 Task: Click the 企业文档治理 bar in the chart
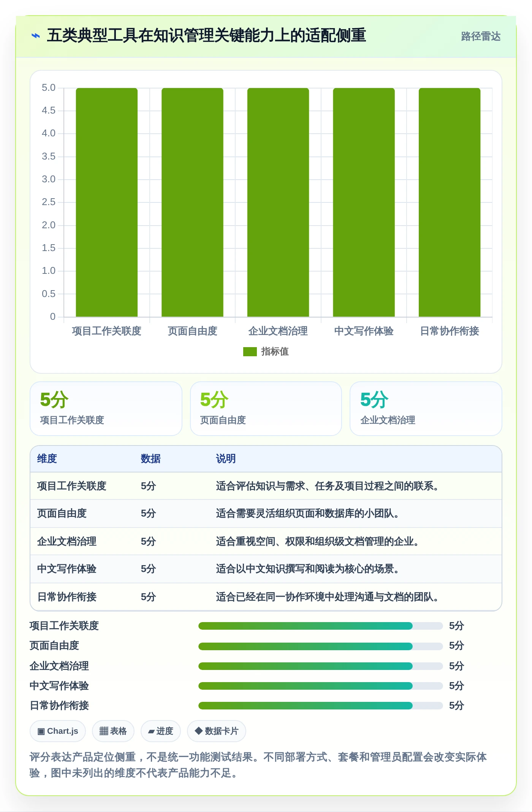[278, 202]
